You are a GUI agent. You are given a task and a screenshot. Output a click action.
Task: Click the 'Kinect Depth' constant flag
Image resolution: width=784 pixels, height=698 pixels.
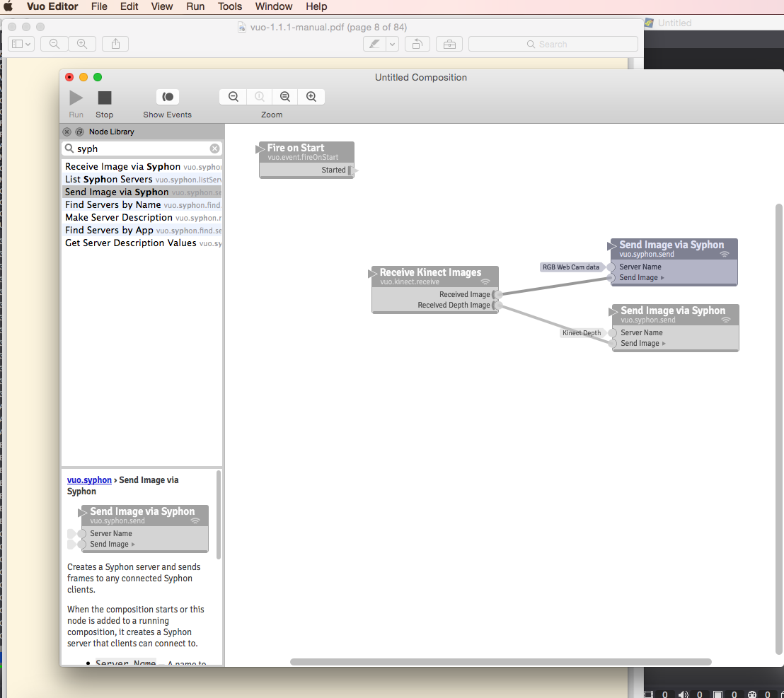[582, 333]
